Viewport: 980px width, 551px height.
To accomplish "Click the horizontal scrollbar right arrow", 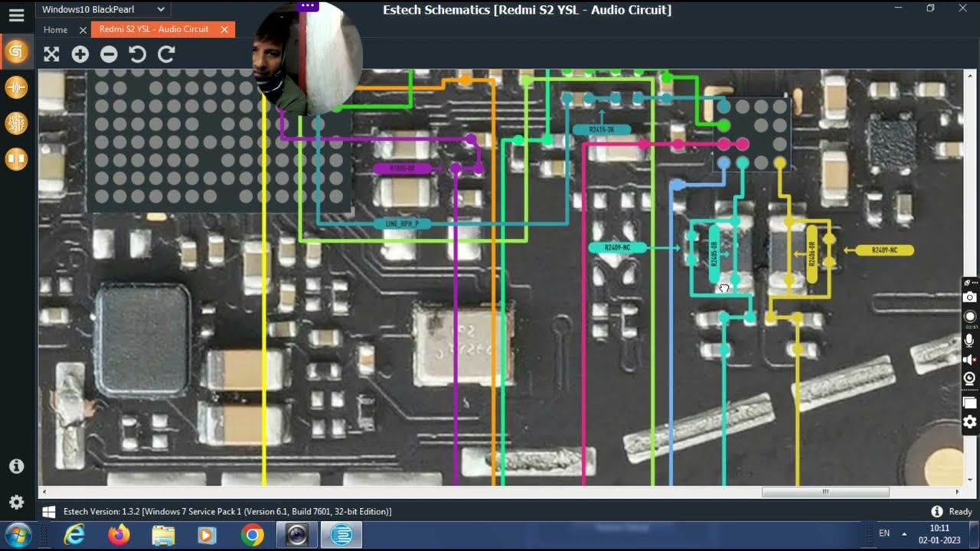I will coord(959,492).
